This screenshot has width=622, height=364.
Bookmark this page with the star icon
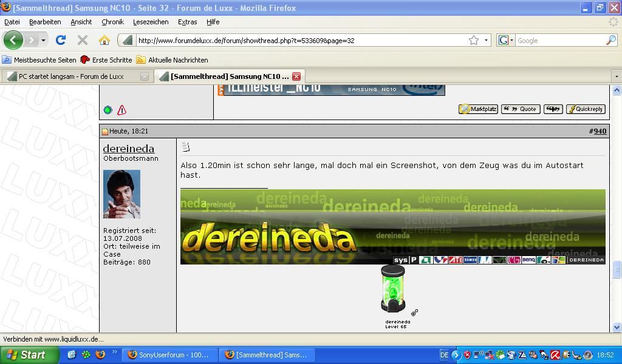tap(474, 41)
